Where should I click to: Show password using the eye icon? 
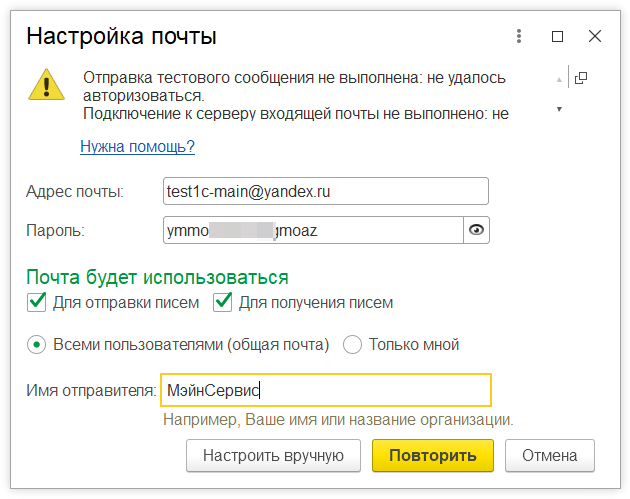(477, 230)
